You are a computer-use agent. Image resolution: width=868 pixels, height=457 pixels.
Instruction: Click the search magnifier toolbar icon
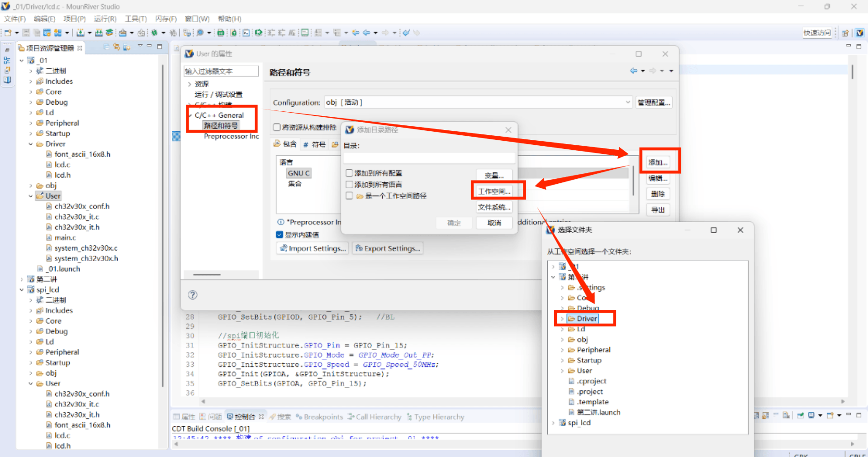pyautogui.click(x=200, y=33)
